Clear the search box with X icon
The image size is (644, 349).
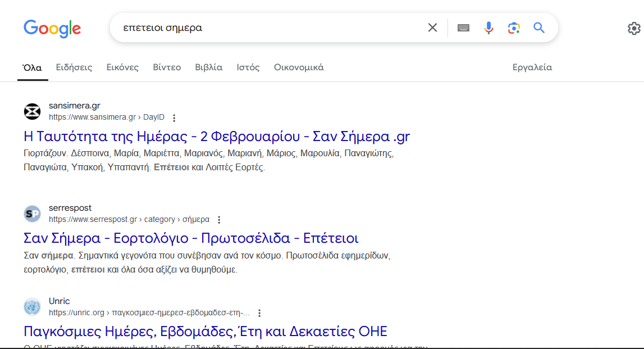click(432, 28)
